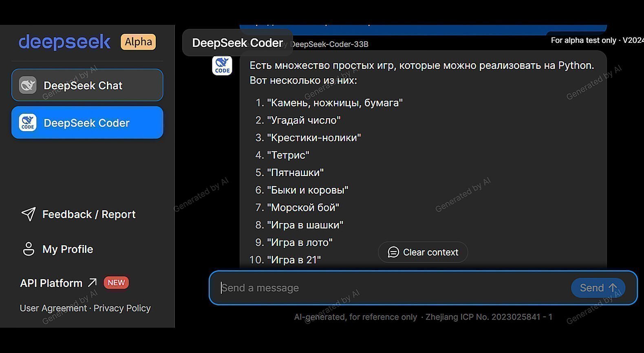
Task: Open the User Agreement
Action: (53, 308)
